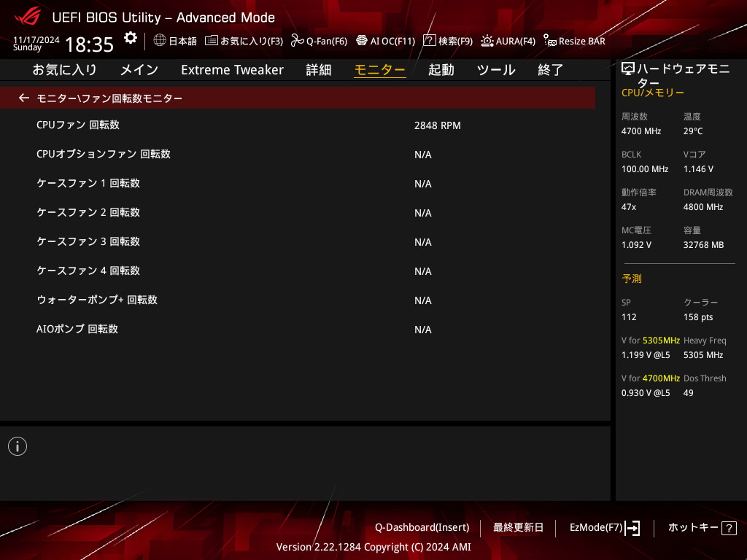Switch to the ツール tab
This screenshot has width=747, height=560.
[496, 69]
